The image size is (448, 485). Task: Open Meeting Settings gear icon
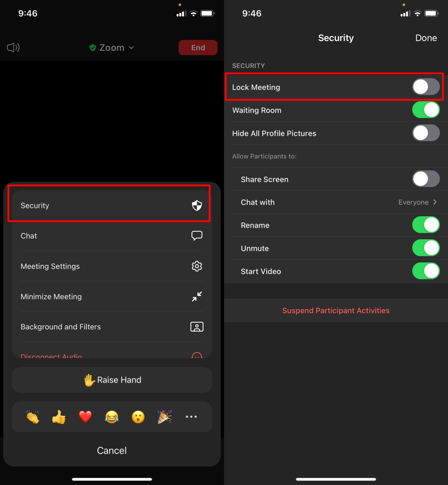tap(197, 266)
